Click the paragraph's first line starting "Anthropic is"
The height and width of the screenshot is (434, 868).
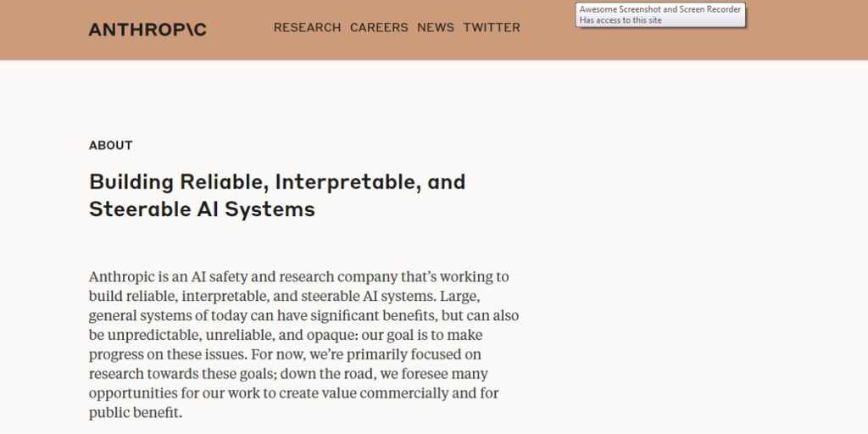[x=298, y=277]
